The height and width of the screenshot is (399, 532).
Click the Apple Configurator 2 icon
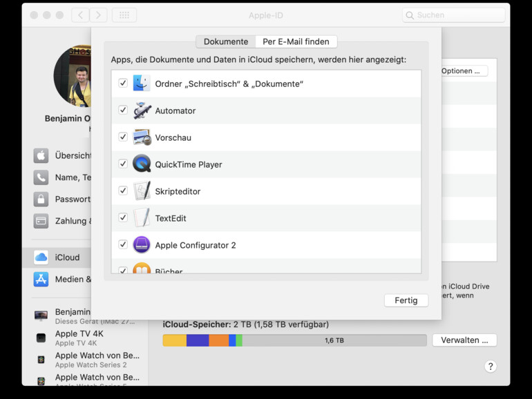pos(142,245)
